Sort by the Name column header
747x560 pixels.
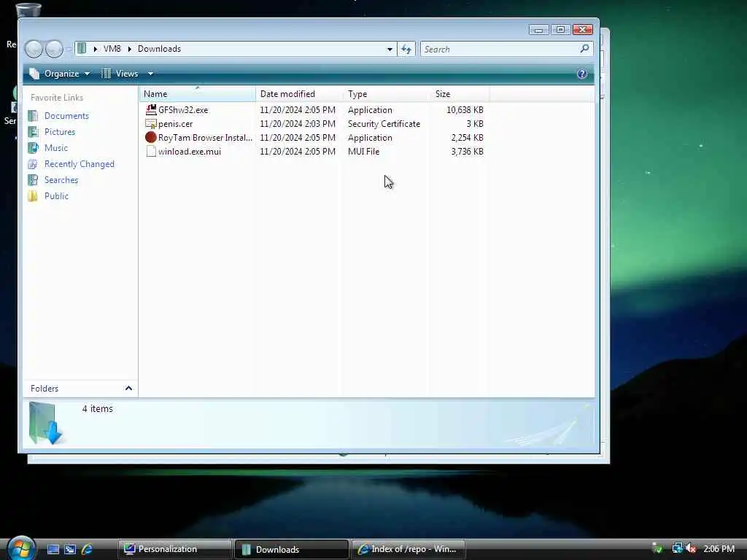point(197,94)
